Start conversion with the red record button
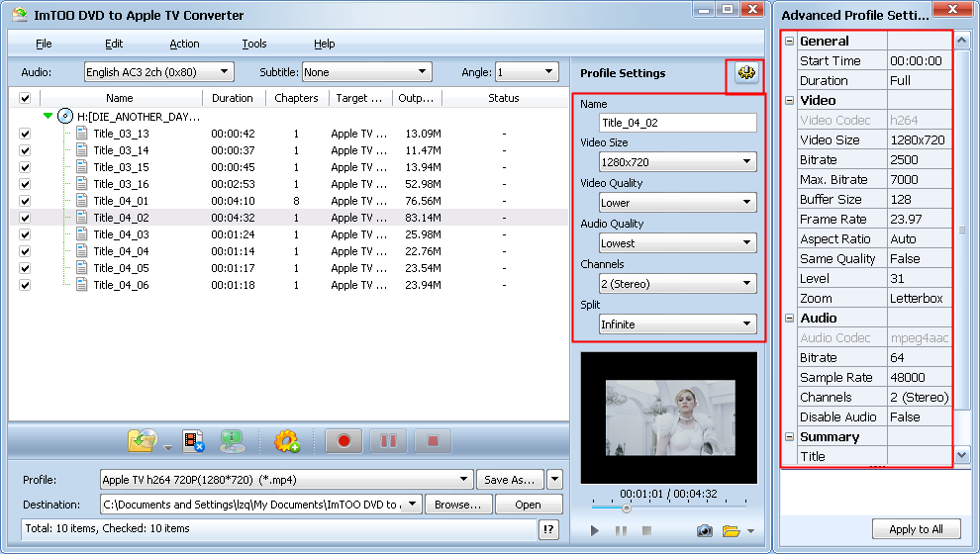 tap(343, 441)
